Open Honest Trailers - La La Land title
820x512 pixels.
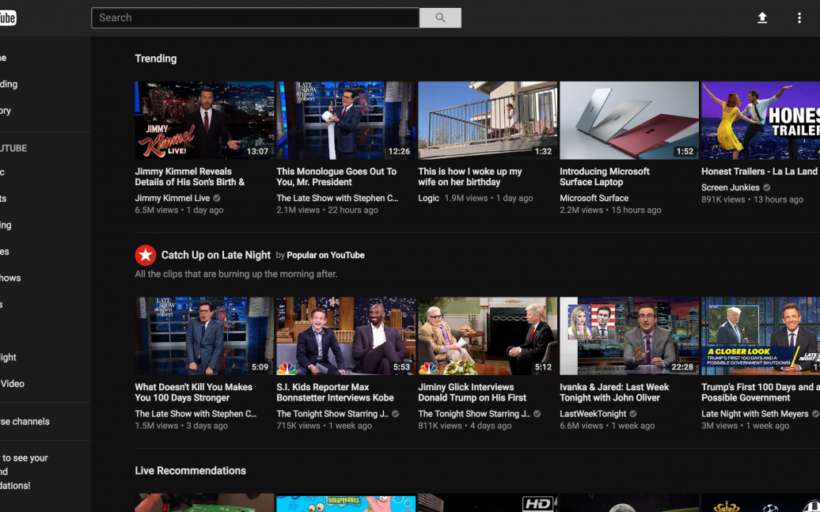click(760, 172)
